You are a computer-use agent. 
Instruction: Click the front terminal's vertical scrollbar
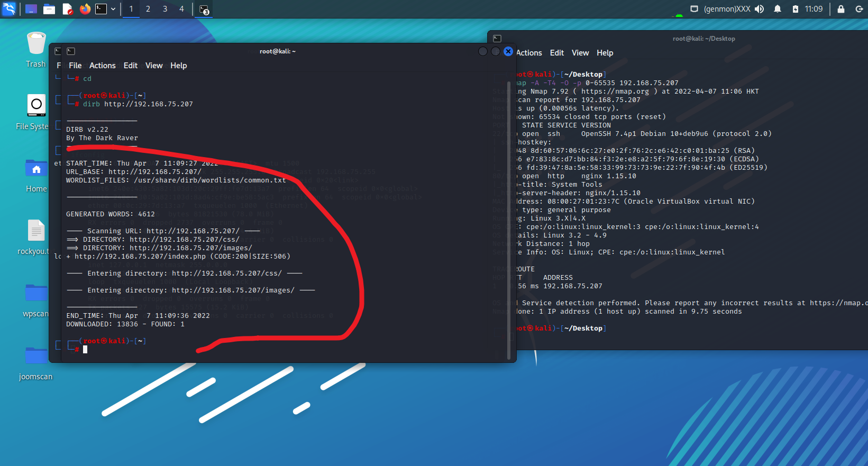click(x=508, y=220)
